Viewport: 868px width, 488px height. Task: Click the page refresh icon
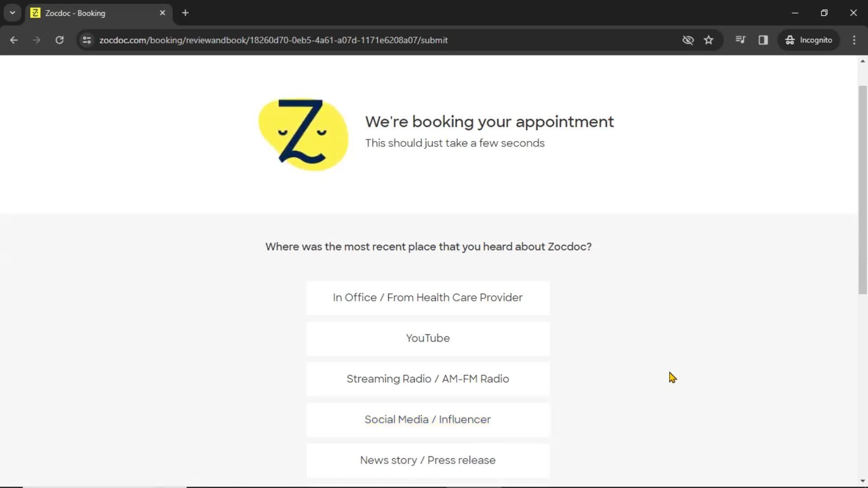(x=59, y=40)
